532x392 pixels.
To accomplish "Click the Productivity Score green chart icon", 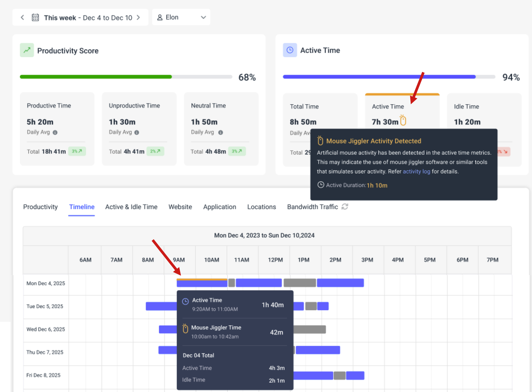I will pyautogui.click(x=27, y=50).
